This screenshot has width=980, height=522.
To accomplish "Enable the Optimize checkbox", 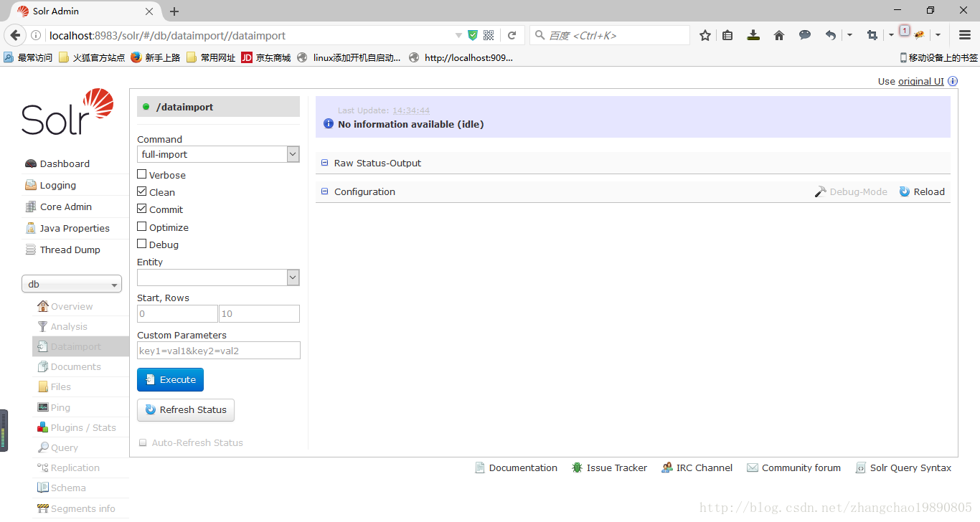I will (x=142, y=227).
